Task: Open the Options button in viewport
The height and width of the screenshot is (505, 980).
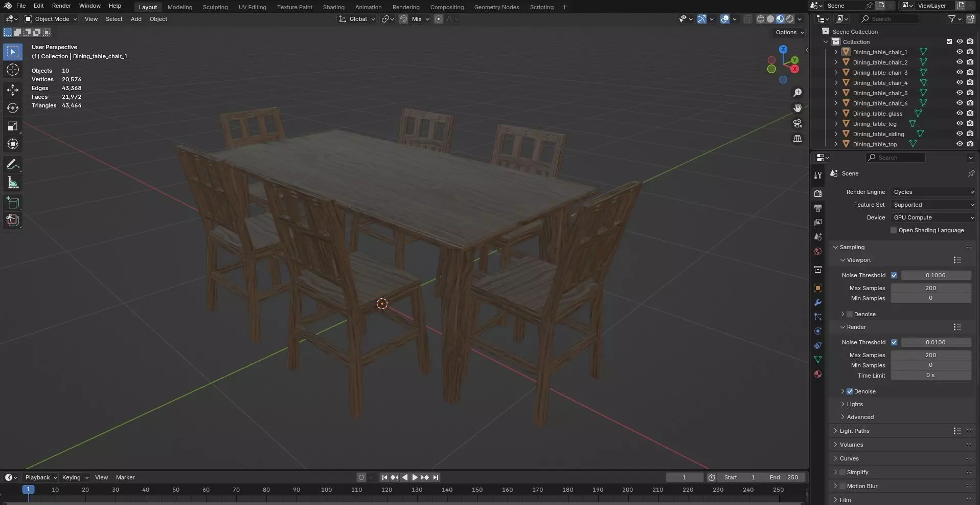Action: click(x=789, y=32)
